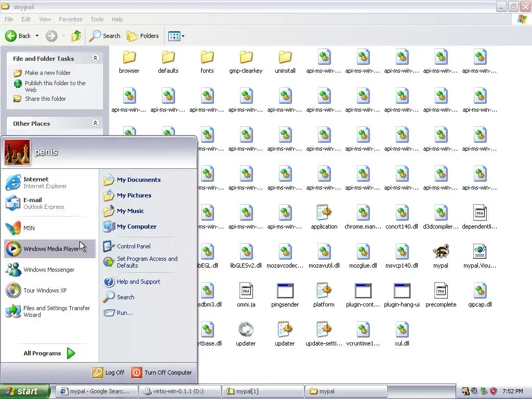Select the xul.dll file
Viewport: 532px width, 399px height.
[x=402, y=335]
